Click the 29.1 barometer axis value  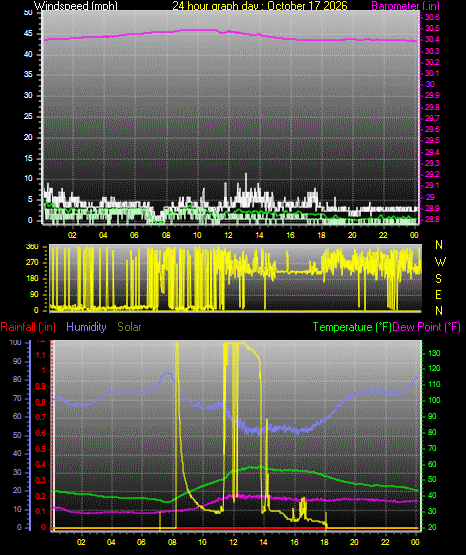pyautogui.click(x=432, y=185)
